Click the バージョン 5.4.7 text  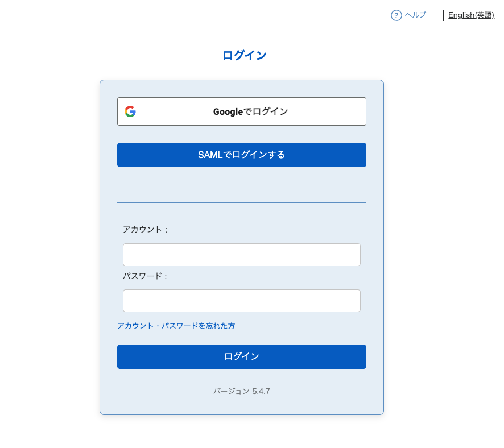(x=241, y=391)
